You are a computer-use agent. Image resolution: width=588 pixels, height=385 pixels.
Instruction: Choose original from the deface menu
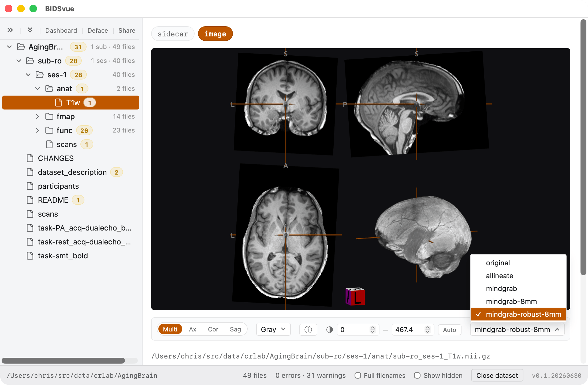coord(518,263)
